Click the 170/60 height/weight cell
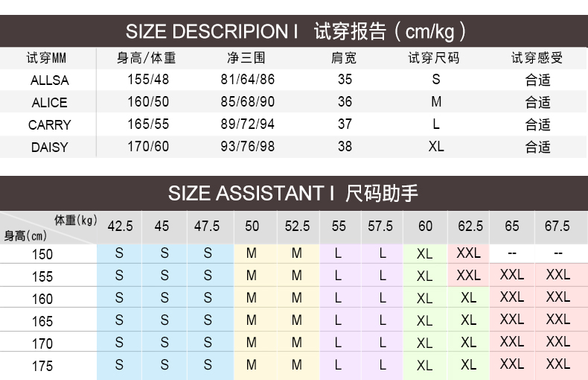The image size is (588, 380). pyautogui.click(x=147, y=147)
